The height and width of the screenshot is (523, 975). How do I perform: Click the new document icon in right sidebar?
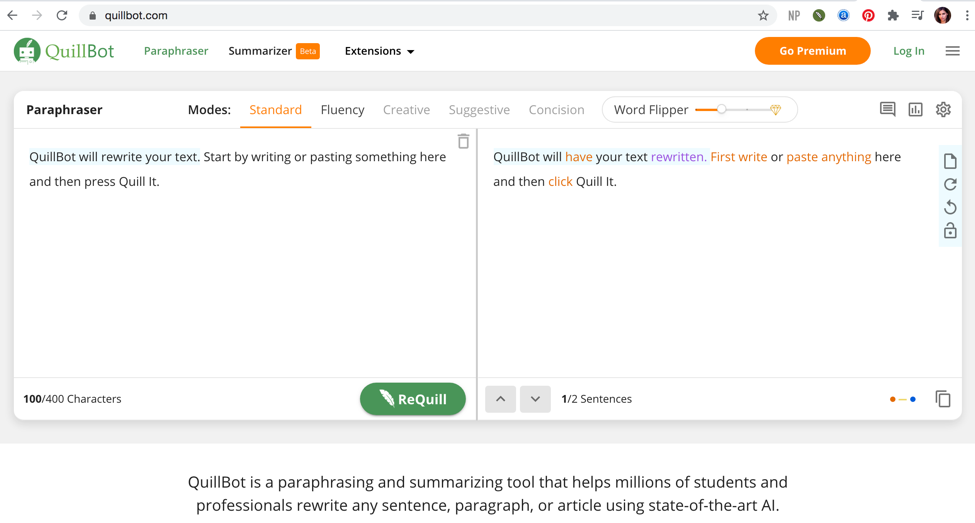tap(950, 161)
